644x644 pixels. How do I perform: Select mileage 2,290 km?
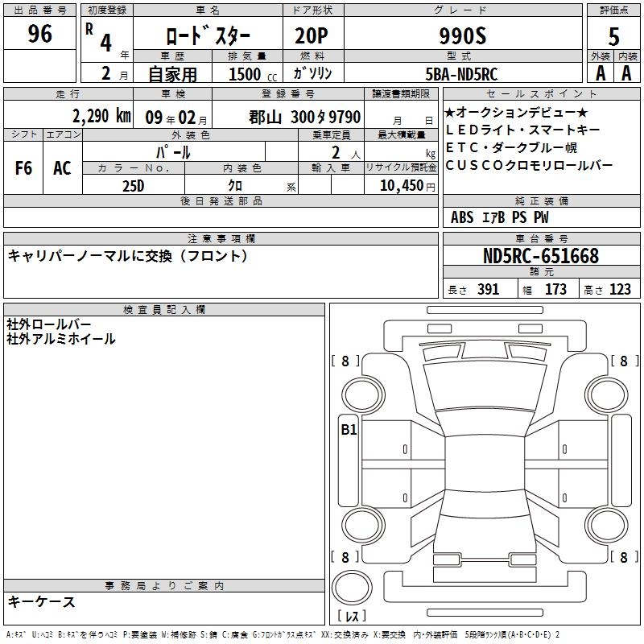102,116
